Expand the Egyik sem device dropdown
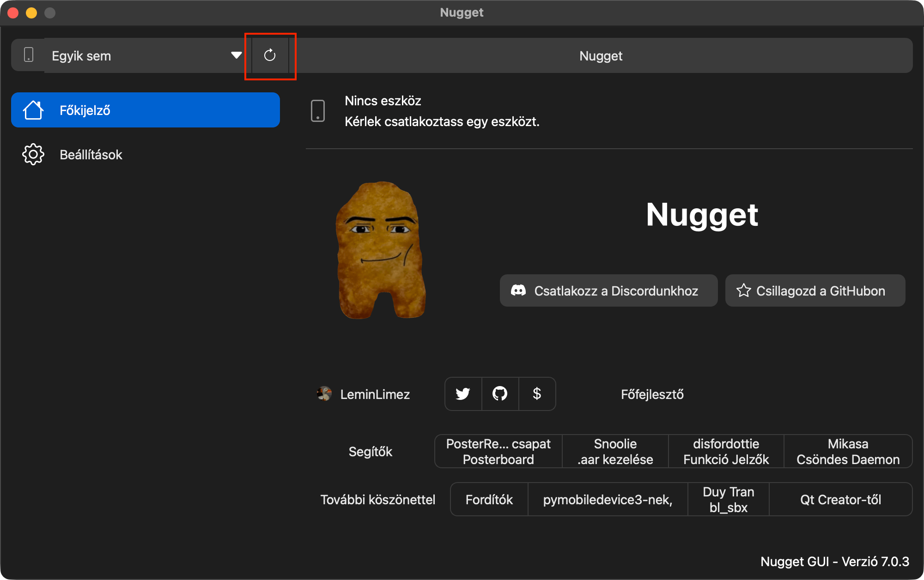The width and height of the screenshot is (924, 580). click(x=139, y=56)
